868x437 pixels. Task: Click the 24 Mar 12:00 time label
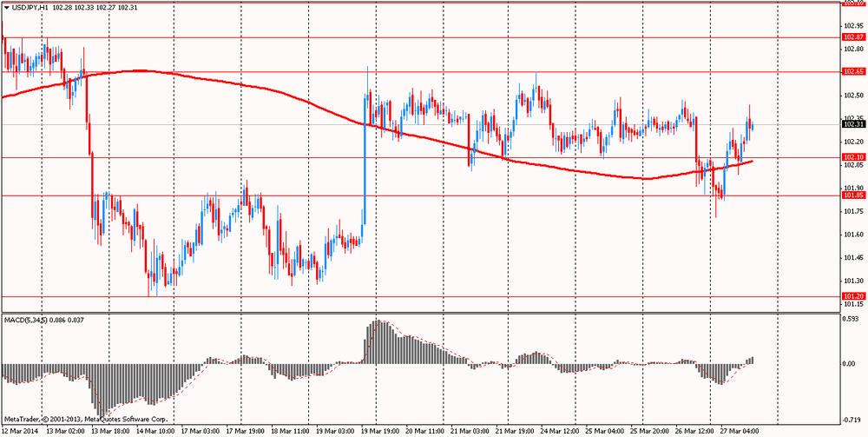point(558,430)
